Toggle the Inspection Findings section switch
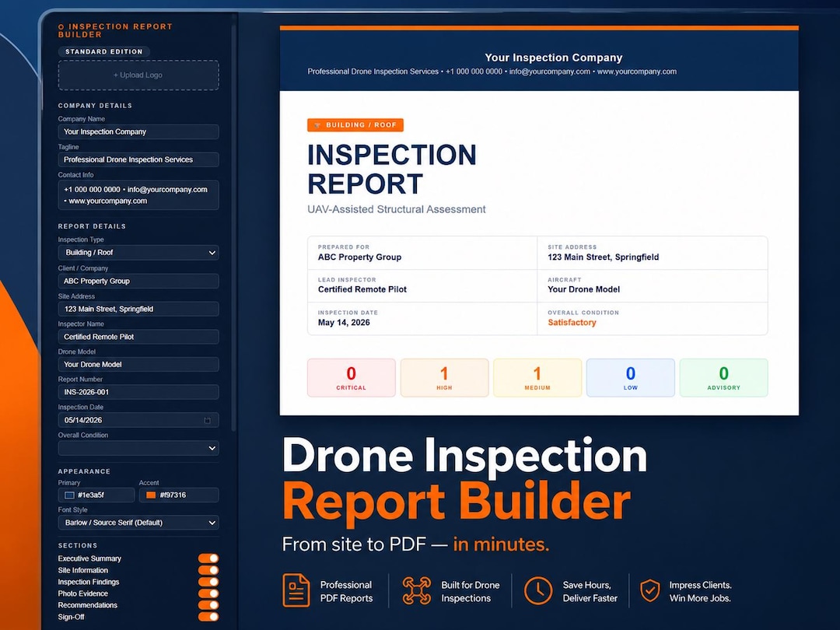 coord(208,582)
